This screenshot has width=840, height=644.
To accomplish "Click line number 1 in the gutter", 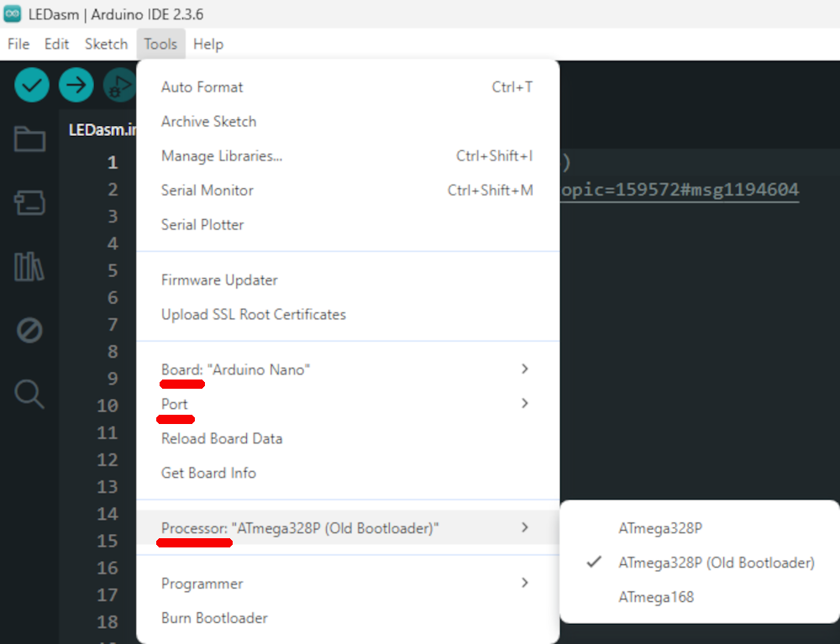I will coord(113,162).
